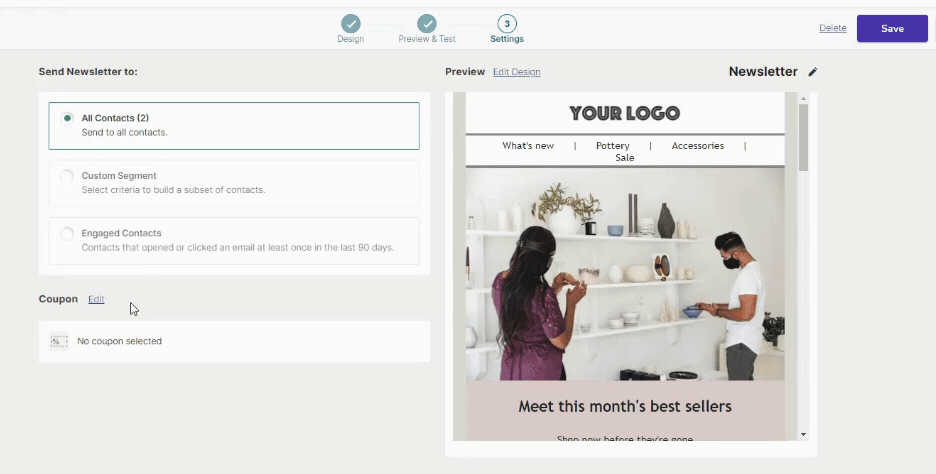Click the Pottery link in preview
The image size is (936, 474).
coord(612,146)
